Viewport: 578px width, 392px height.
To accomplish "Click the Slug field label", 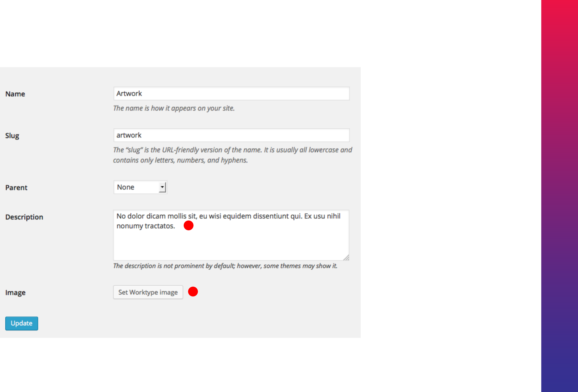I will (x=12, y=136).
